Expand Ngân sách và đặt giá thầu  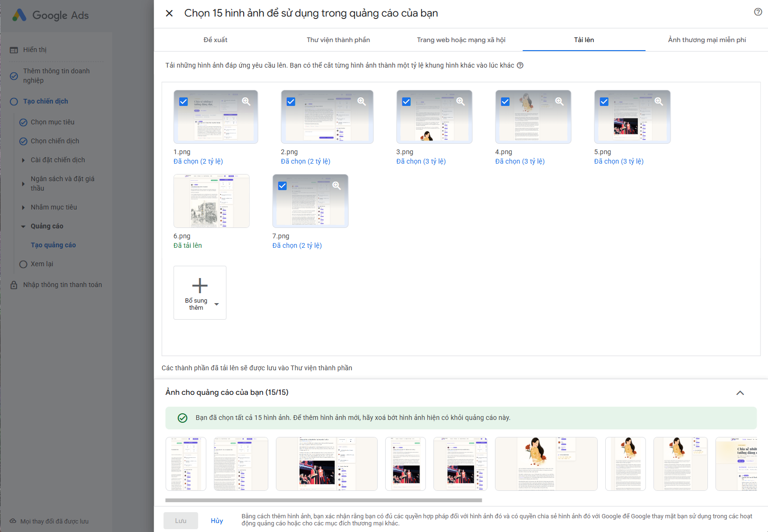(x=23, y=184)
